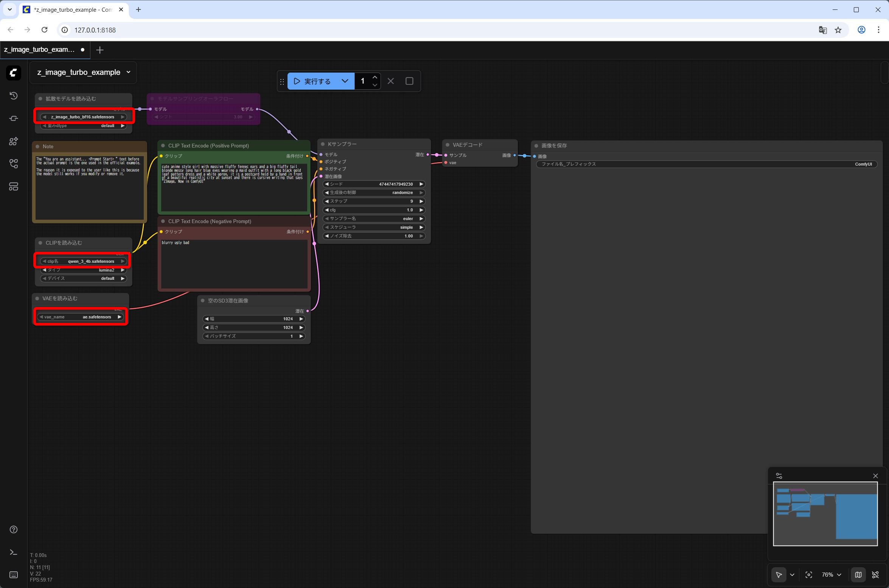The height and width of the screenshot is (588, 889).
Task: Open the 76% zoom level dropdown
Action: pyautogui.click(x=831, y=575)
